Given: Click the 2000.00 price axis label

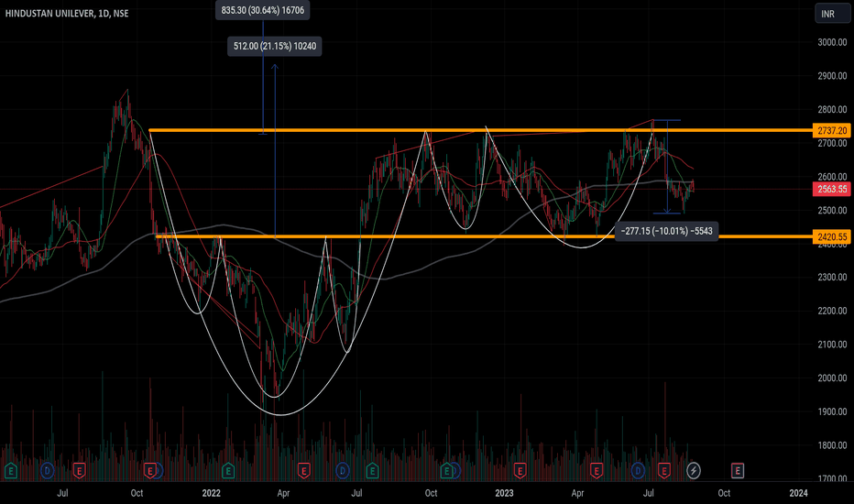Looking at the screenshot, I should pos(832,378).
